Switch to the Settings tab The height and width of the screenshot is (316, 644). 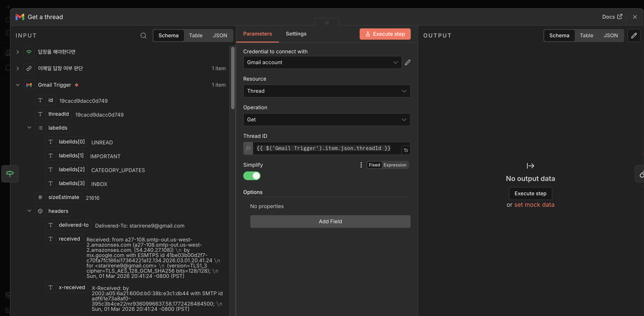[296, 34]
